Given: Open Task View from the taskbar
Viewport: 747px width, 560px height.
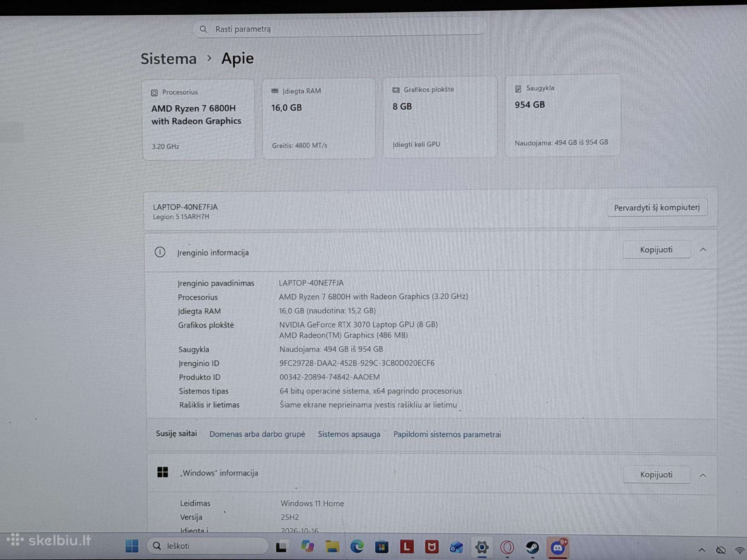Looking at the screenshot, I should (x=281, y=547).
